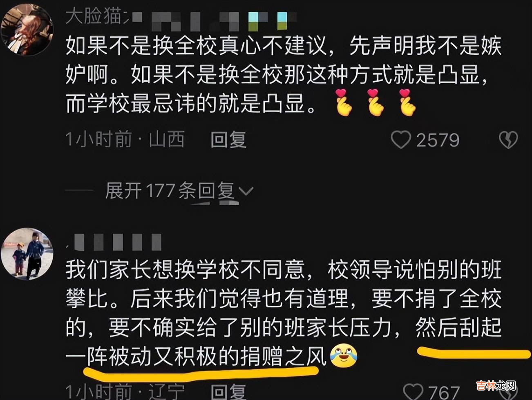Tap the crying-laughing emoji after 捐赠之风
The width and height of the screenshot is (532, 400).
coord(343,356)
